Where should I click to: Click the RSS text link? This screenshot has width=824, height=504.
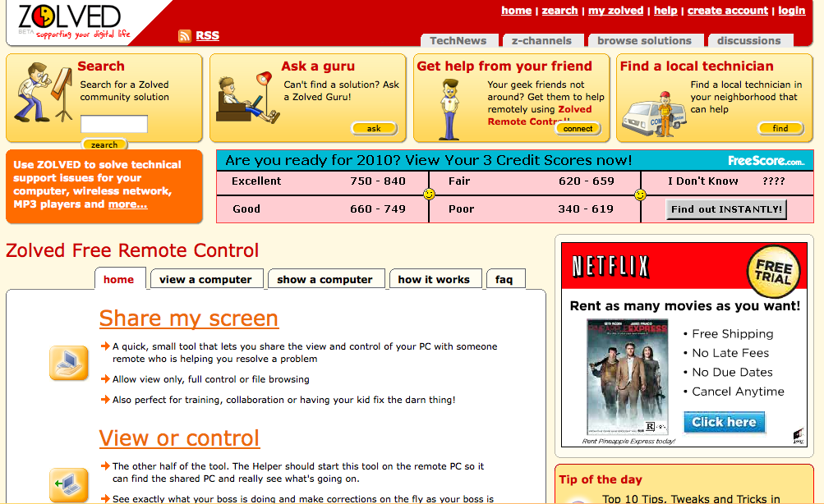(x=208, y=35)
